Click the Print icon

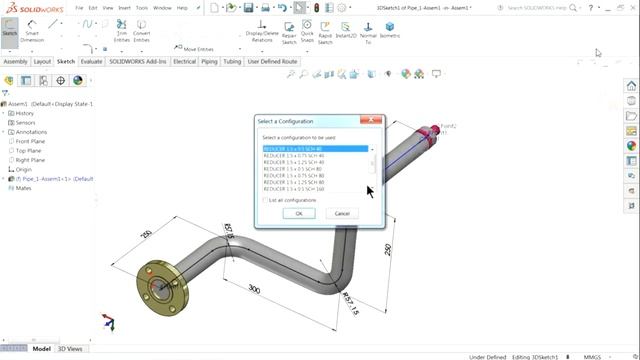(265, 8)
